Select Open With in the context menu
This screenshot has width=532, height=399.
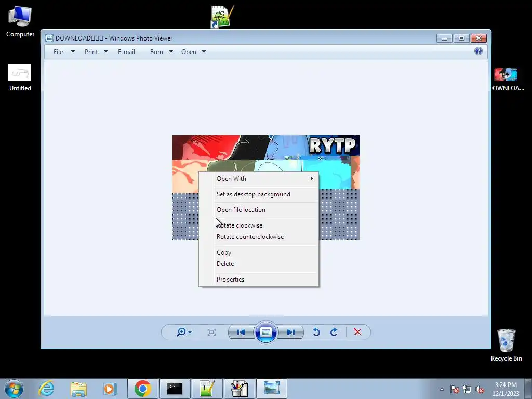tap(259, 179)
